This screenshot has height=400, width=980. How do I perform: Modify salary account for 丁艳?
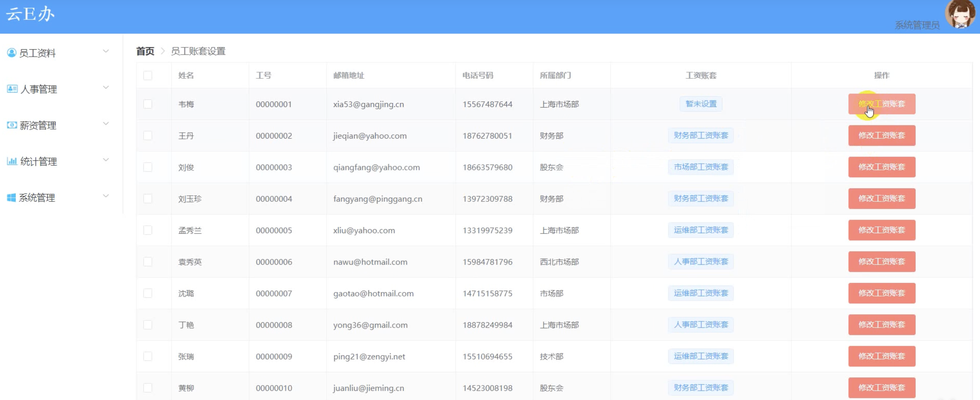[x=881, y=325]
